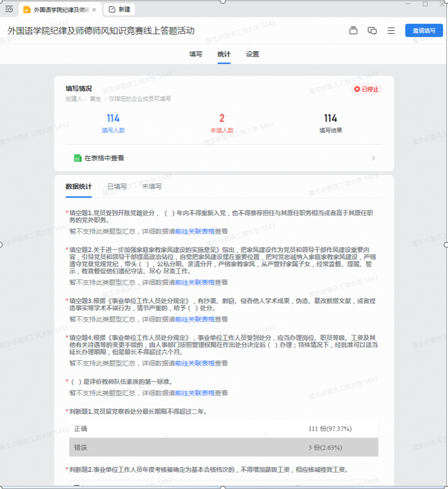The width and height of the screenshot is (448, 489).
Task: Select the 错误 result row for 判断题1
Action: click(223, 448)
